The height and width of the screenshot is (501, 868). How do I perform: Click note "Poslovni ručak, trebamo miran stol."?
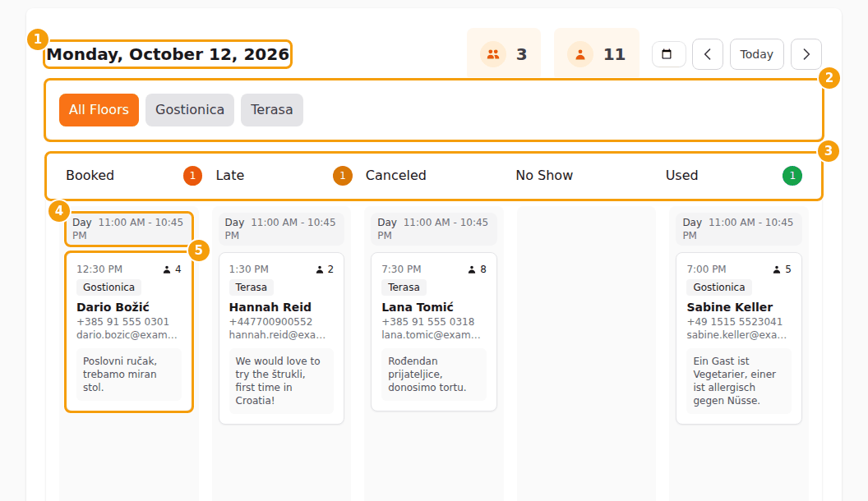129,375
